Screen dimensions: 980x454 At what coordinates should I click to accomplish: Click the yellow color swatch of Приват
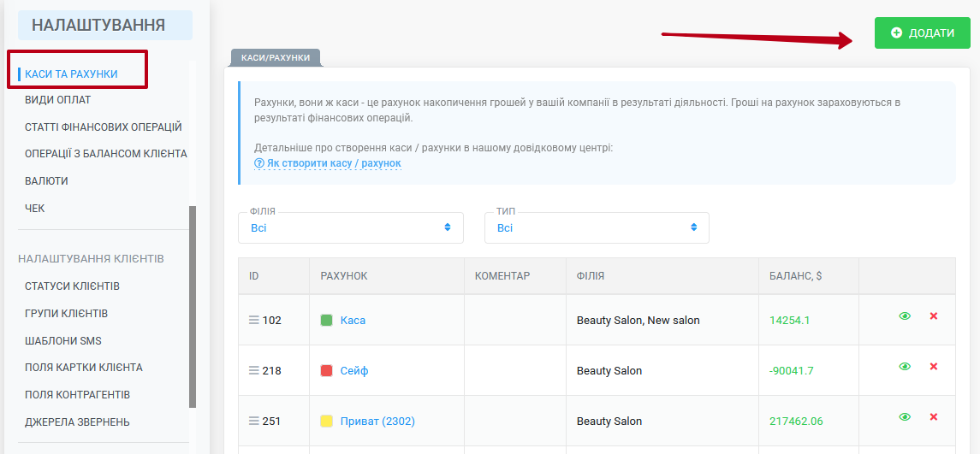point(326,421)
